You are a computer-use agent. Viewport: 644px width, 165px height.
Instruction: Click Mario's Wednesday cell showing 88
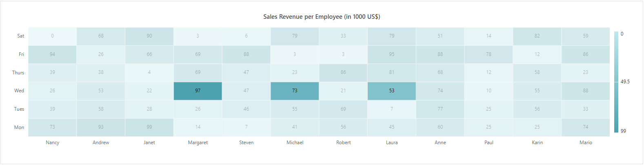586,91
